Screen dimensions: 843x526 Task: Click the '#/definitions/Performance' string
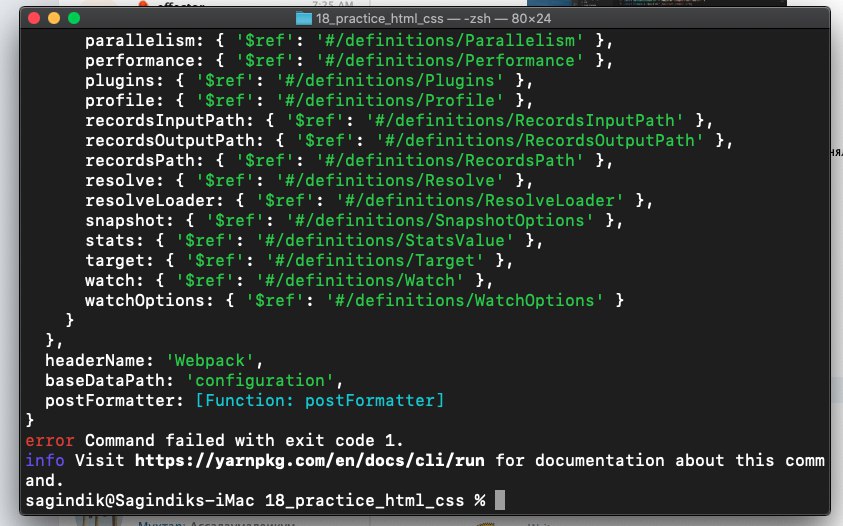click(449, 61)
